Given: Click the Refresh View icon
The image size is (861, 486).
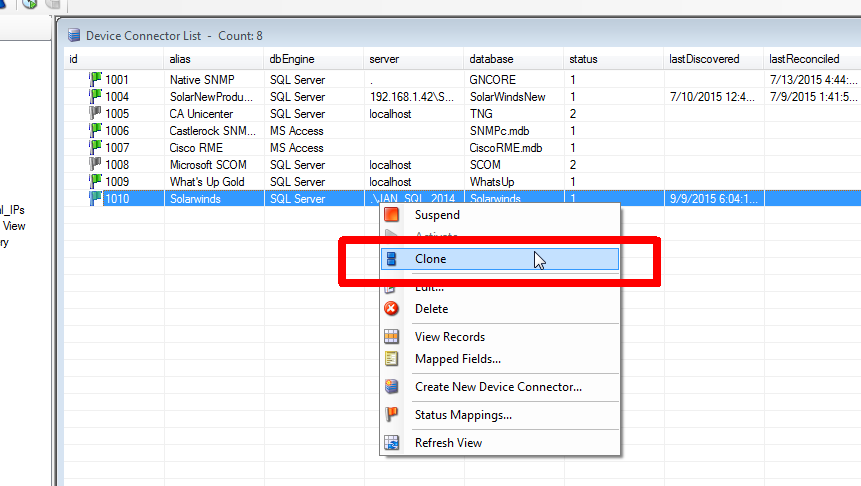Looking at the screenshot, I should coord(392,443).
